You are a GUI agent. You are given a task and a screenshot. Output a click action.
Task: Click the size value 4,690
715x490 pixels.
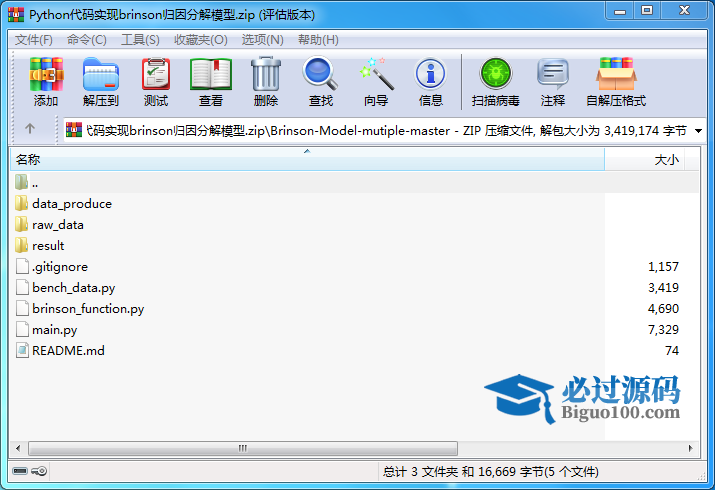663,309
